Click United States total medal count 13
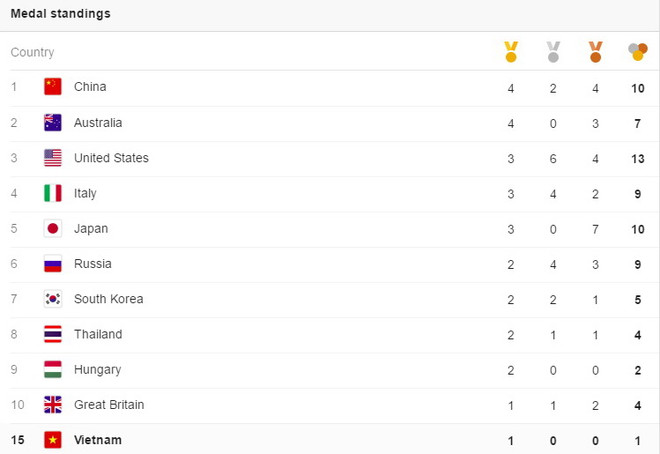 pos(637,158)
